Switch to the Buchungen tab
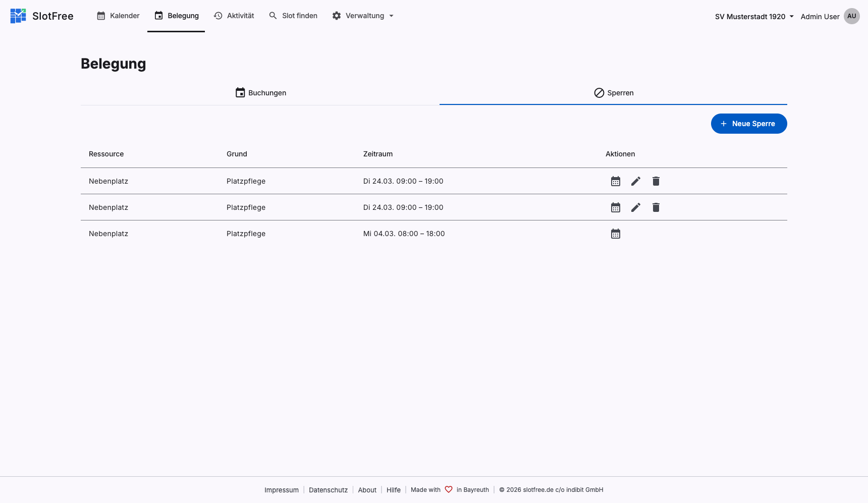868x503 pixels. pyautogui.click(x=260, y=93)
